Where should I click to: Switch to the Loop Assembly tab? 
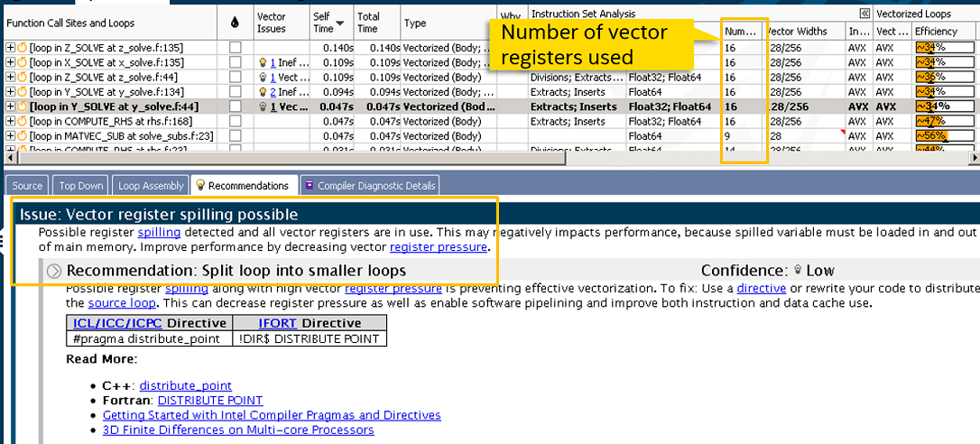[152, 186]
